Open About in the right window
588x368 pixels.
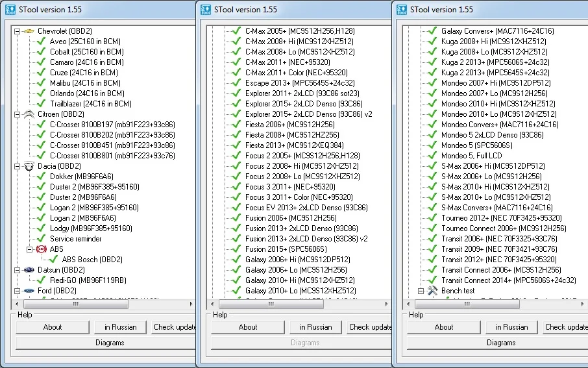coord(444,327)
